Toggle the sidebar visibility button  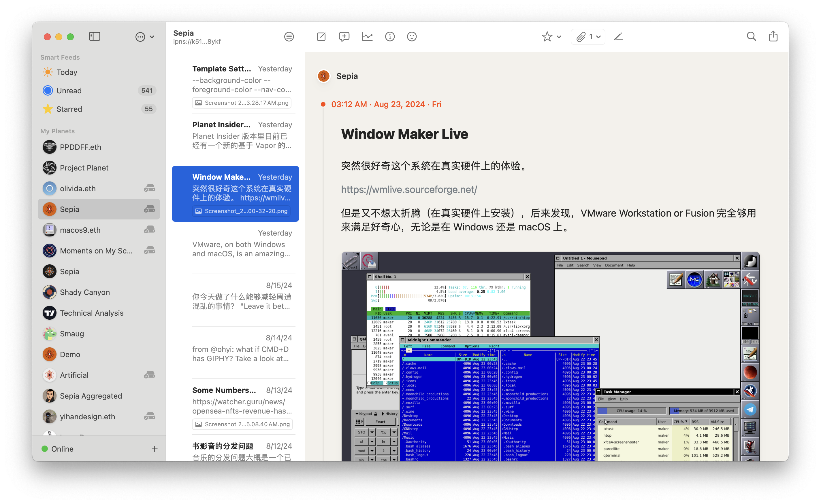click(95, 36)
